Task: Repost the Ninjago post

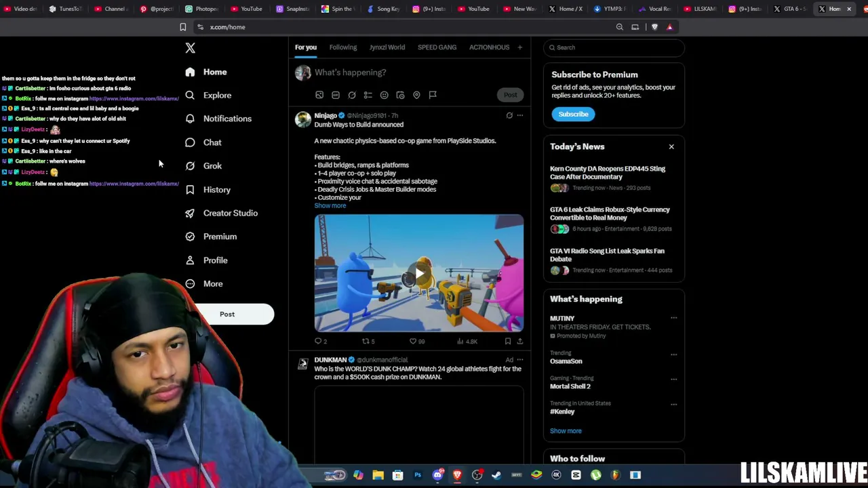Action: coord(368,342)
